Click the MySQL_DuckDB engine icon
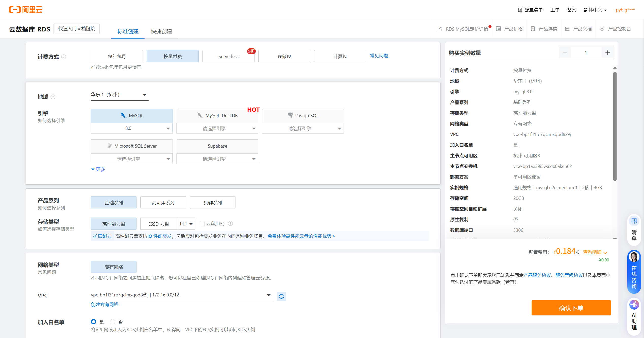Screen dimensions: 644x338 (200, 115)
